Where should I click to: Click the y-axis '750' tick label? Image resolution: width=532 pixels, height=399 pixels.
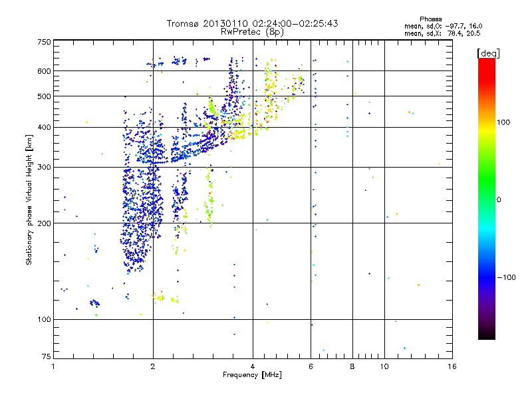44,42
